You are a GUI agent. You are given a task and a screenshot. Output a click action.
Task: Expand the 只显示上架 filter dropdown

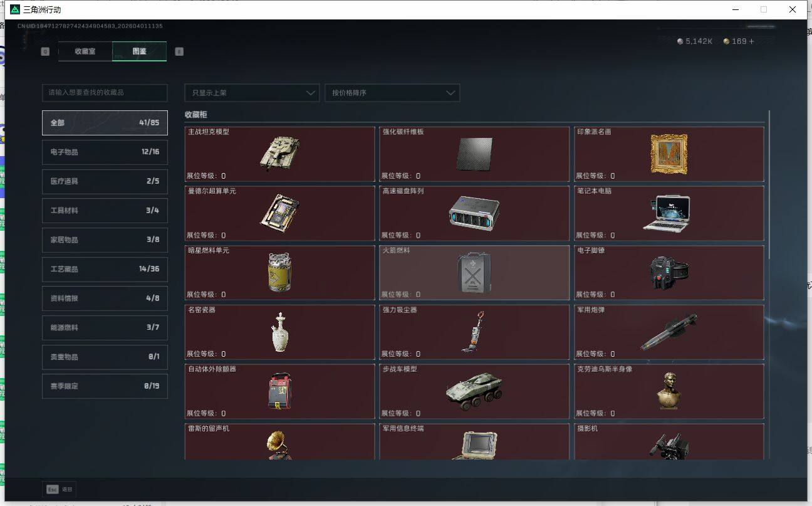[x=252, y=93]
